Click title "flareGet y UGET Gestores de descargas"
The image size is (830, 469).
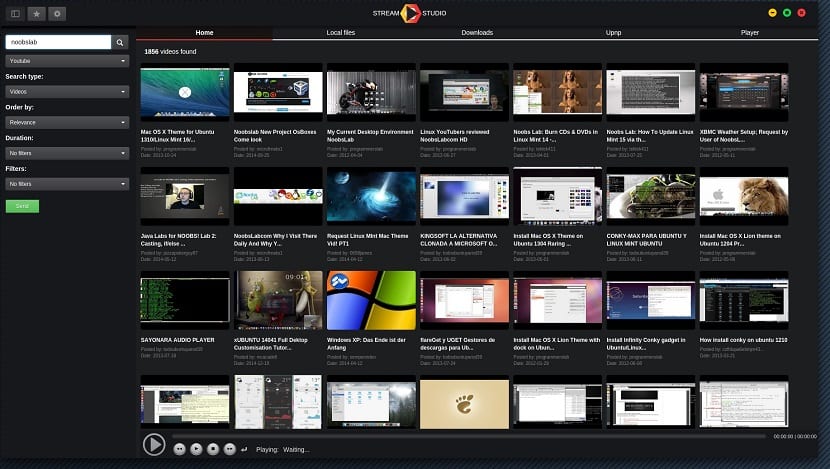458,344
